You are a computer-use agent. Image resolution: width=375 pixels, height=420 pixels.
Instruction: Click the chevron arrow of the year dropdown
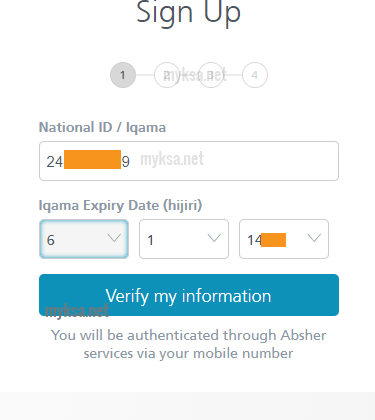[314, 238]
